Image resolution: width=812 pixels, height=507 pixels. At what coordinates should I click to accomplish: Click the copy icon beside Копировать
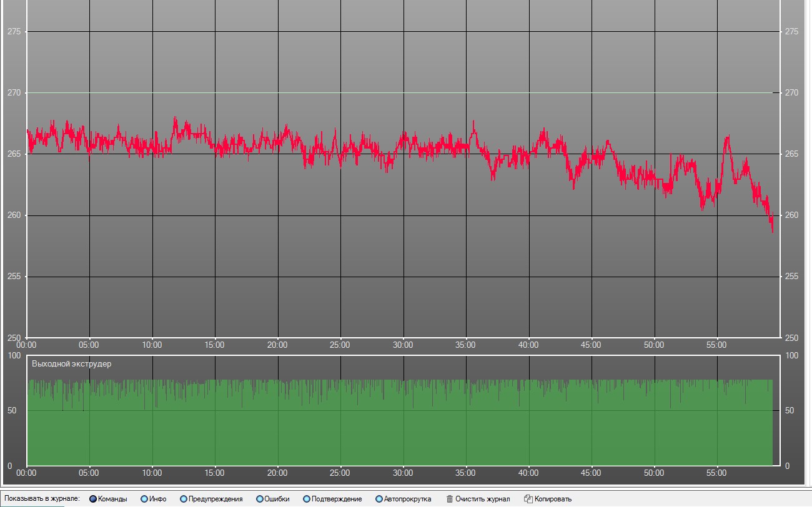(528, 499)
